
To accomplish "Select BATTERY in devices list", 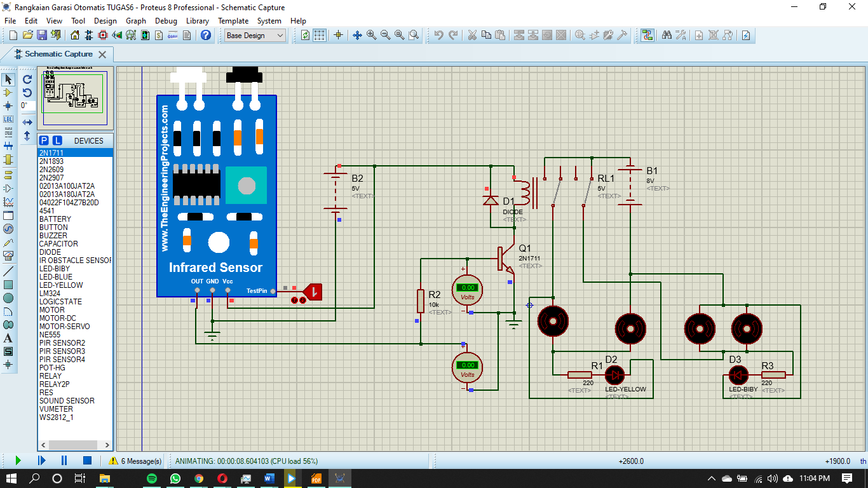I will point(75,219).
